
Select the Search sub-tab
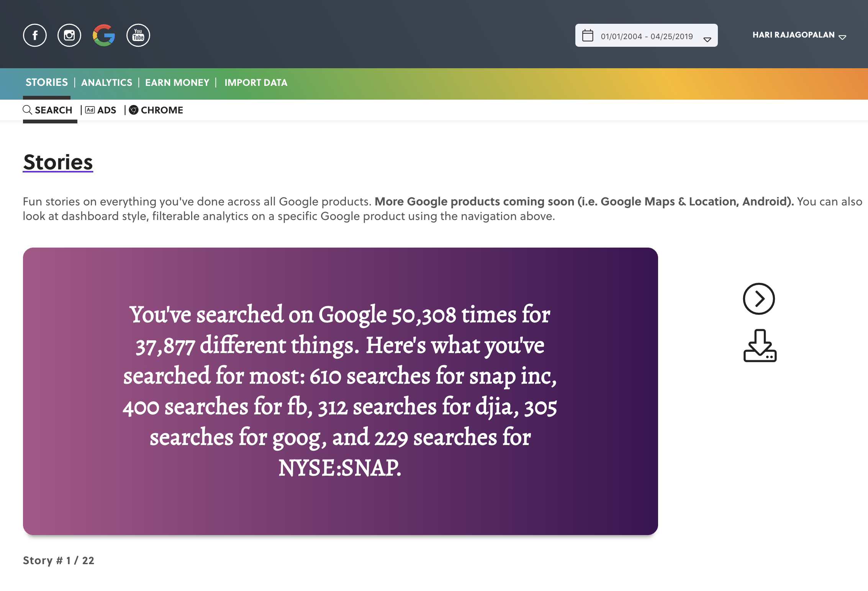[48, 110]
